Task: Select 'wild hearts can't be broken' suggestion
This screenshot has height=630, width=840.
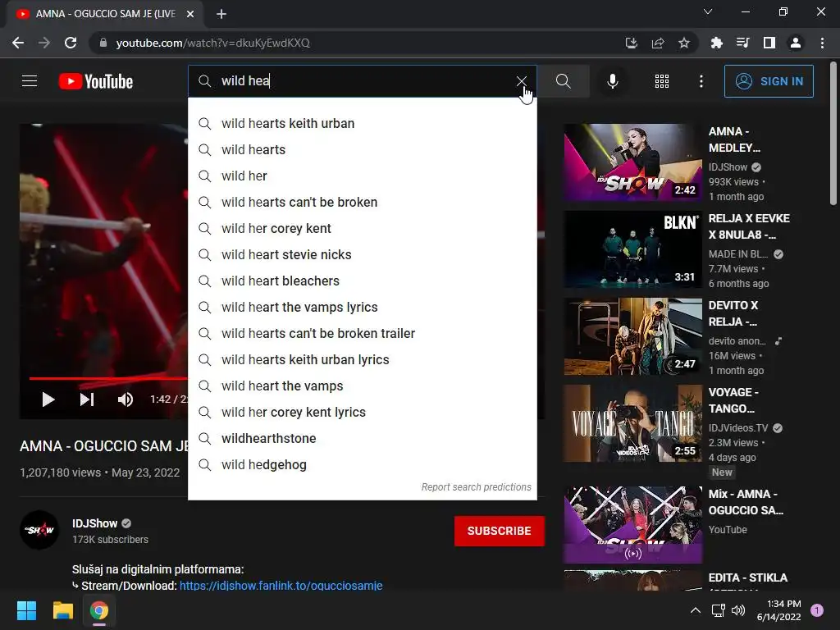Action: tap(362, 202)
